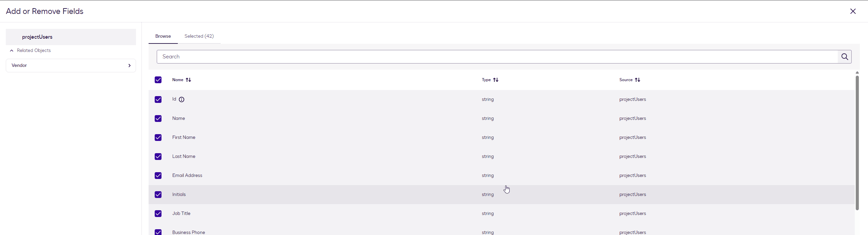The height and width of the screenshot is (235, 868).
Task: Sort fields by Name column arrows
Action: (188, 80)
